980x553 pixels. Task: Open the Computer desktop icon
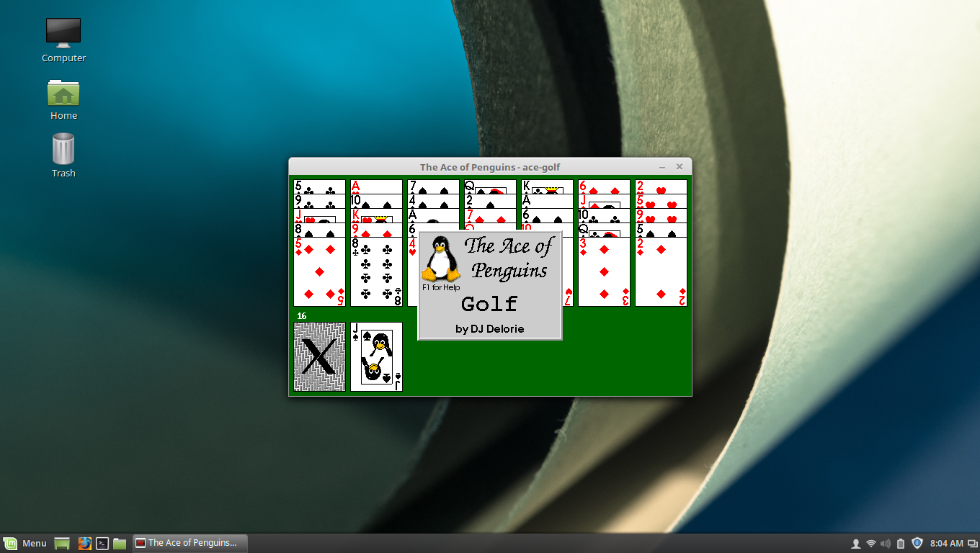tap(63, 40)
